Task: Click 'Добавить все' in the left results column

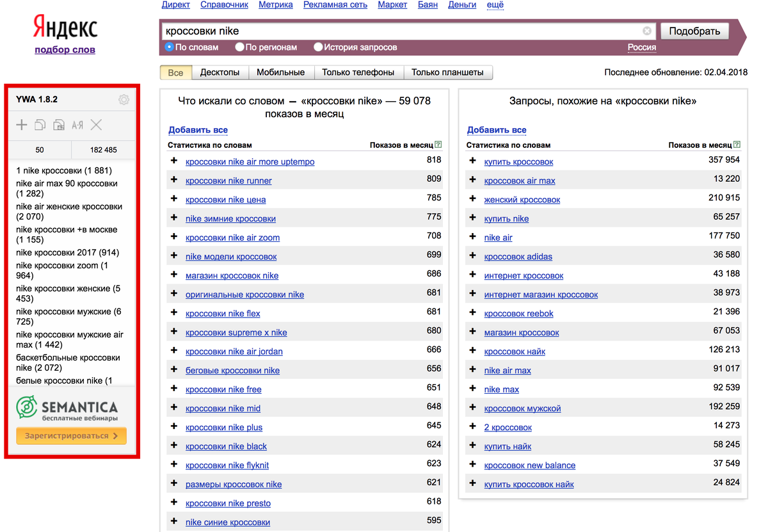Action: click(198, 130)
